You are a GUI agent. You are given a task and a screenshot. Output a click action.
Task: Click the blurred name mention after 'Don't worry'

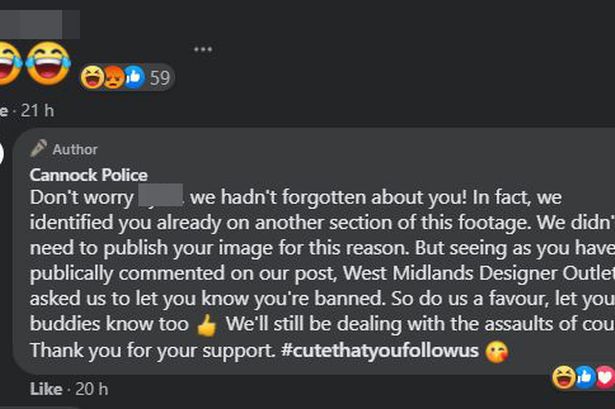click(x=160, y=195)
